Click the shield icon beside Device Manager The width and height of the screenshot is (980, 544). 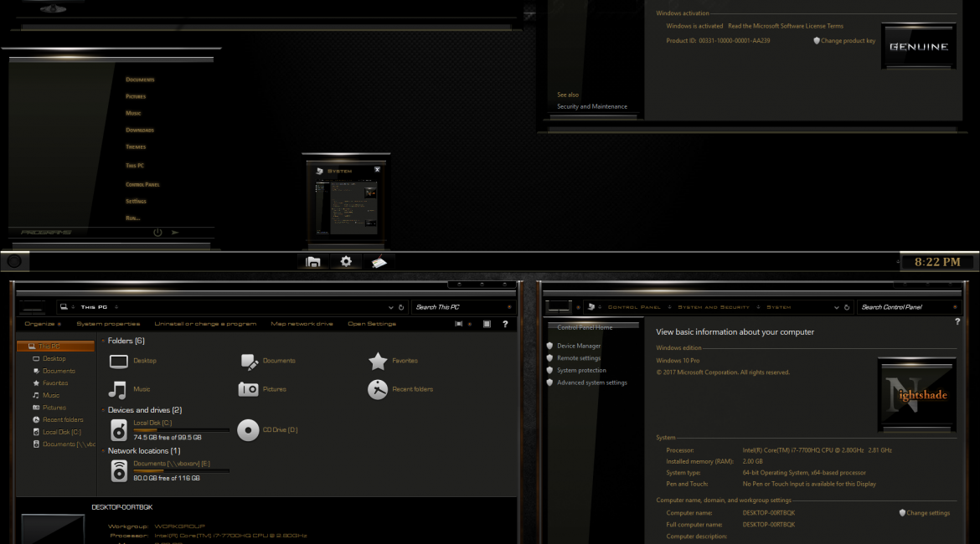tap(550, 346)
